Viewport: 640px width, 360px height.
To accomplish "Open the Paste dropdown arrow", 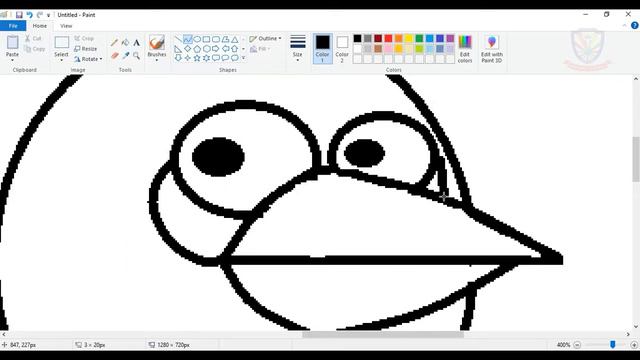I will [x=12, y=60].
